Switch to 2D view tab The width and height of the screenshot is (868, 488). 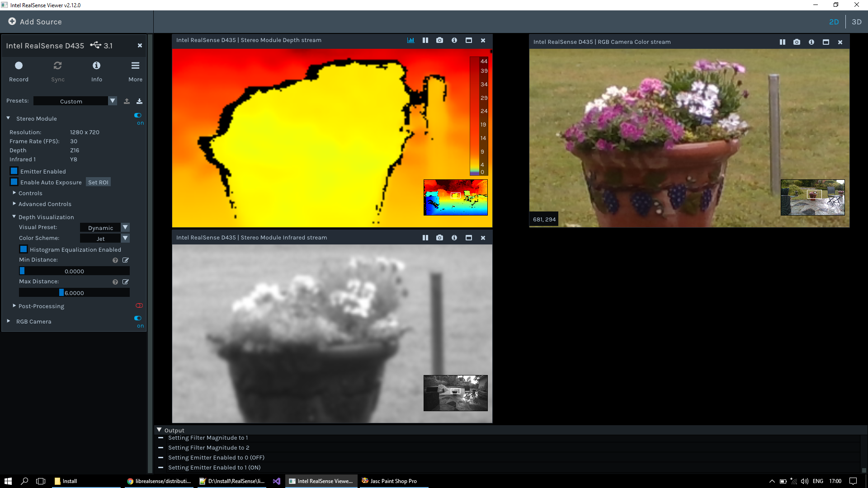click(834, 22)
